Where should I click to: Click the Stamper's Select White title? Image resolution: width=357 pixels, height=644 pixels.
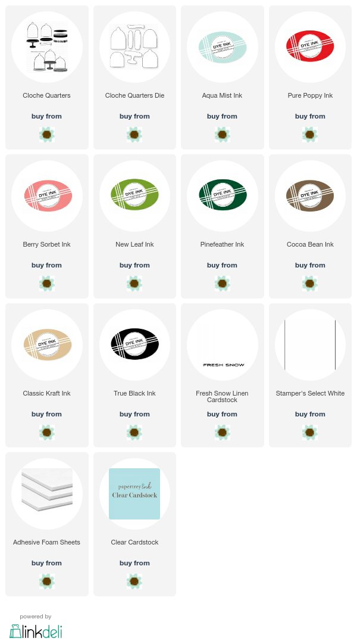[310, 393]
